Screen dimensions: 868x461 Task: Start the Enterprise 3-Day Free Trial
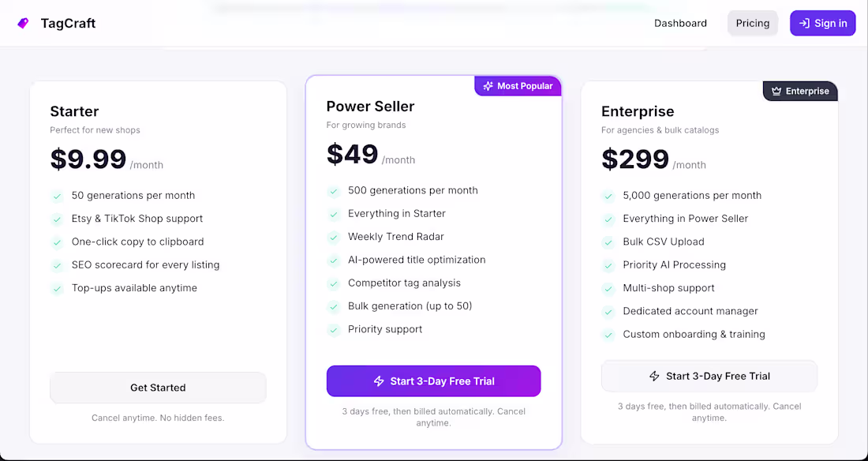pyautogui.click(x=709, y=376)
